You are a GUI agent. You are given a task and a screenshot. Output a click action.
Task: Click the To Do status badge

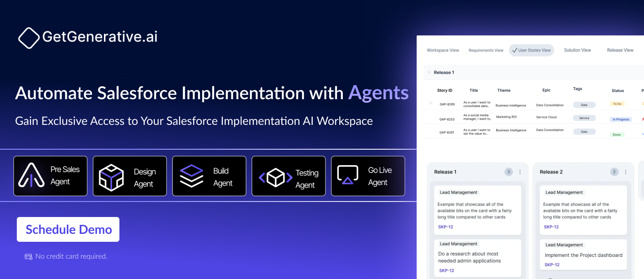coord(617,104)
